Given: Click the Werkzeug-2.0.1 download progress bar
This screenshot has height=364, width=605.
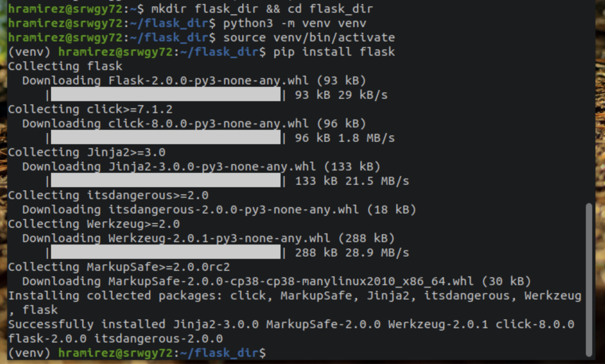Looking at the screenshot, I should [x=165, y=252].
